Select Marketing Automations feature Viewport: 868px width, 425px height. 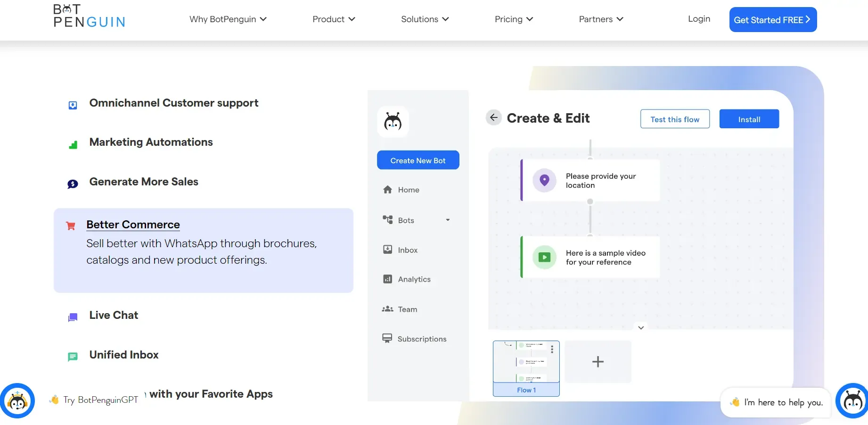point(151,142)
